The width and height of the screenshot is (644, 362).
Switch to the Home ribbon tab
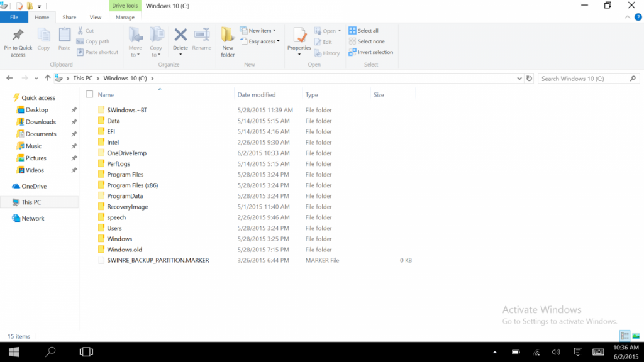pos(42,17)
